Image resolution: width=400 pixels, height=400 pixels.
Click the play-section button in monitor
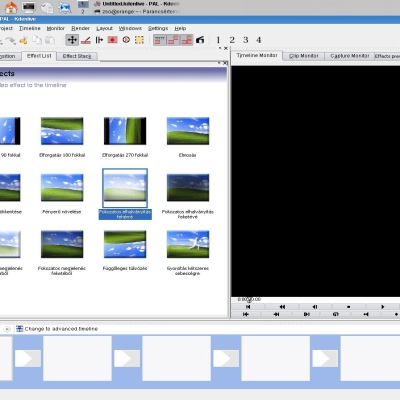click(307, 314)
